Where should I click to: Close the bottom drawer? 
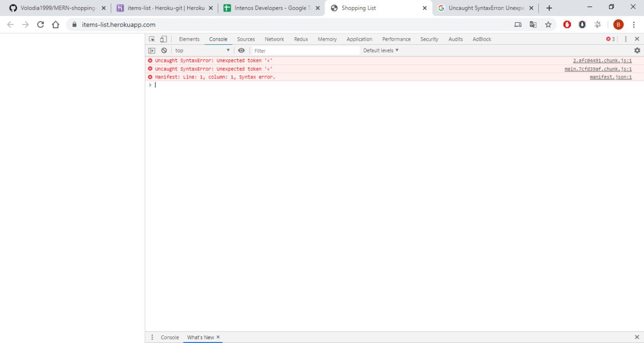pyautogui.click(x=637, y=337)
